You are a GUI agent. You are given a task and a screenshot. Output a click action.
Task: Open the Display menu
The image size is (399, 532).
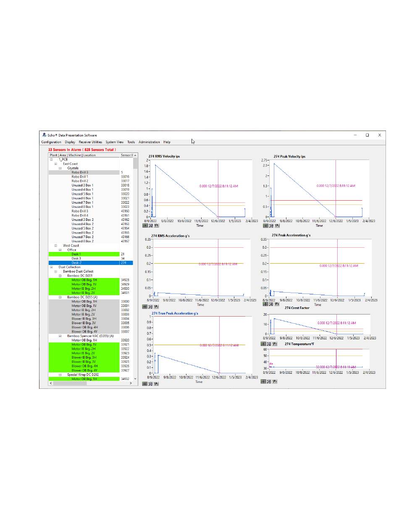pos(70,142)
